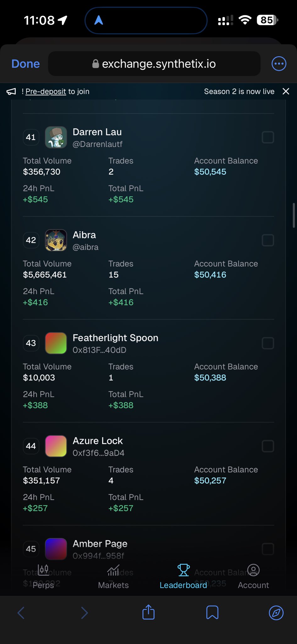The width and height of the screenshot is (297, 644).
Task: Tick the Featherlight Spoon checkbox
Action: (268, 343)
